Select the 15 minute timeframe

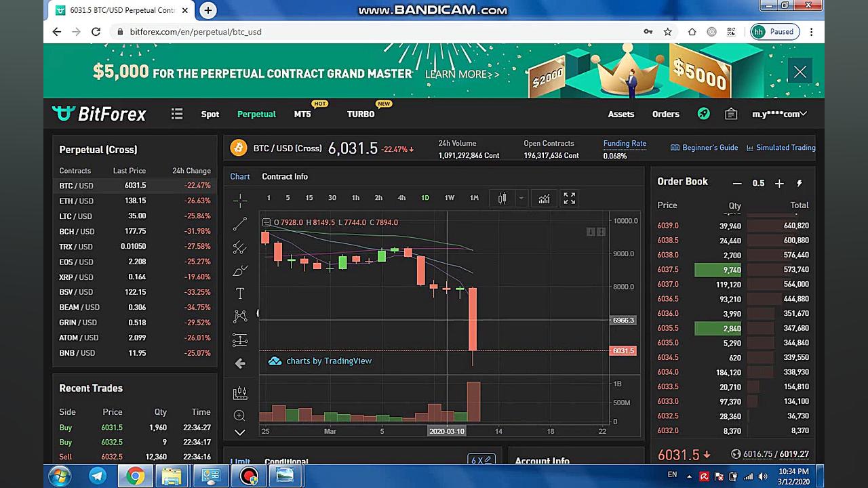[309, 198]
